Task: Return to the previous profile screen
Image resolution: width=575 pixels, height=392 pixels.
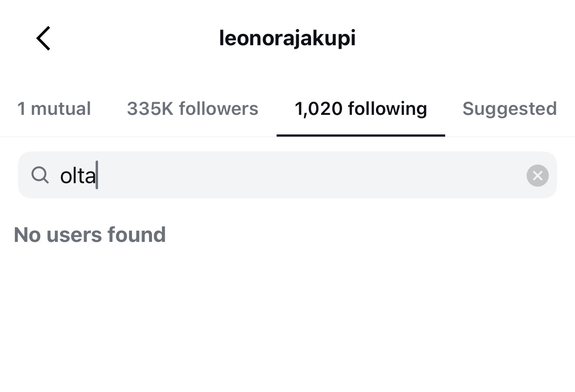Action: pos(44,38)
